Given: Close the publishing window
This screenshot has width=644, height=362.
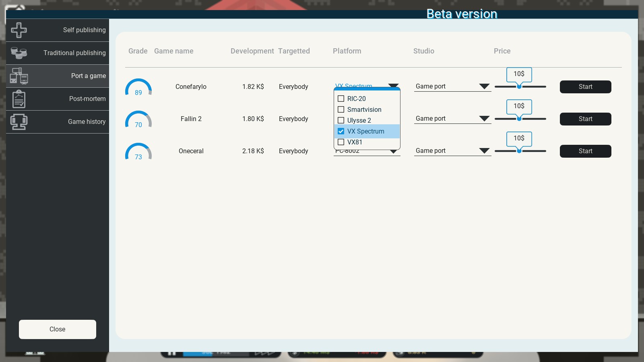Looking at the screenshot, I should coord(58,329).
